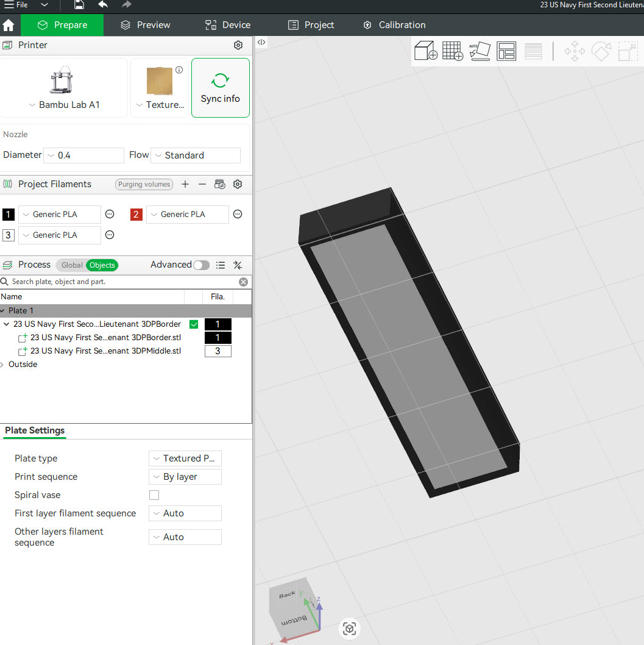Click the home icon
The width and height of the screenshot is (644, 645).
pyautogui.click(x=9, y=25)
